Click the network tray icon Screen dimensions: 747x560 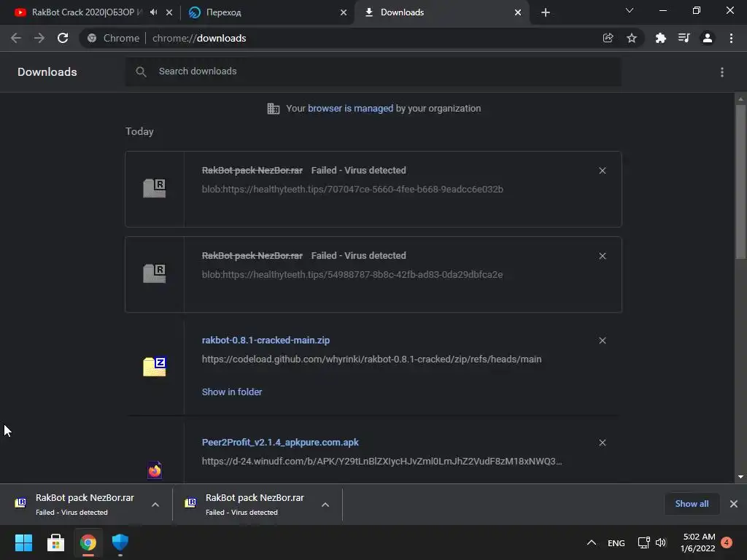point(643,542)
